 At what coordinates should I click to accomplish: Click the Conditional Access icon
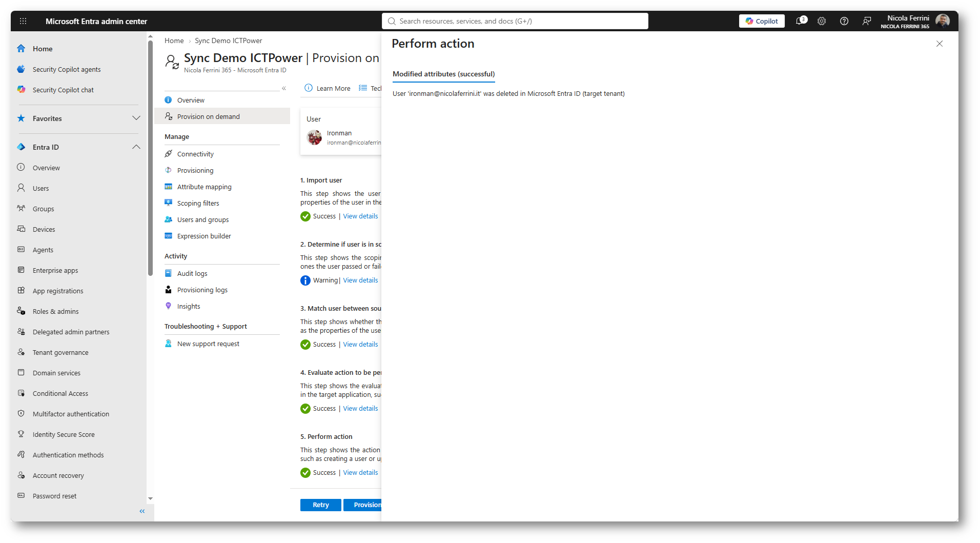coord(21,393)
